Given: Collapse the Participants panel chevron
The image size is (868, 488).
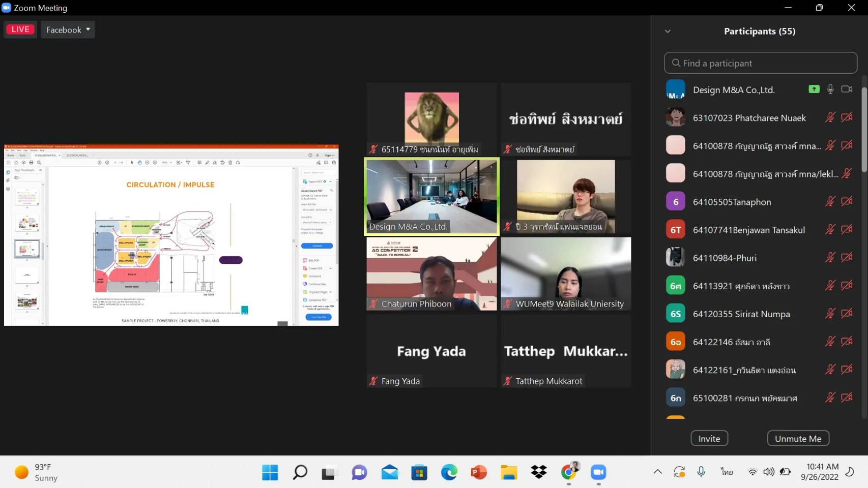Looking at the screenshot, I should click(x=668, y=32).
